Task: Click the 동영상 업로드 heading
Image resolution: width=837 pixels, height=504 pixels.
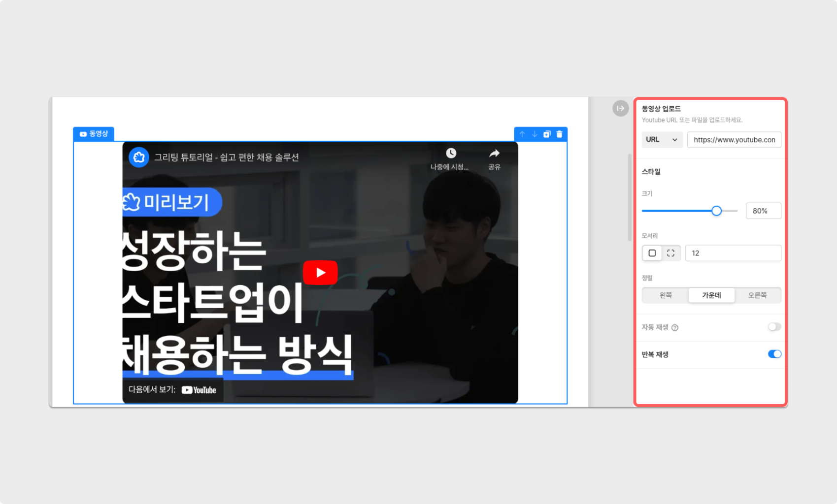Action: coord(661,109)
